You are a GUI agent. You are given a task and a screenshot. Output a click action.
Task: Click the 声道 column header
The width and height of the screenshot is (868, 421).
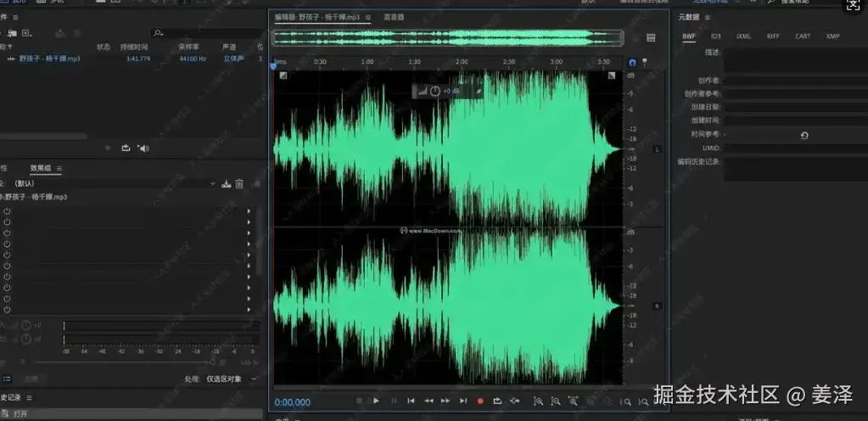(x=229, y=47)
